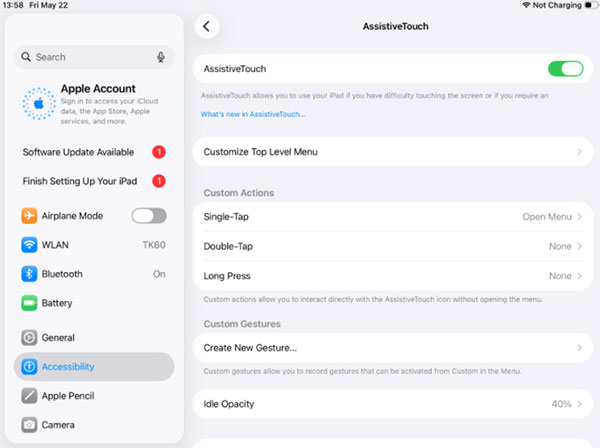
Task: Tap the Finish Setting Up red badge
Action: point(159,181)
